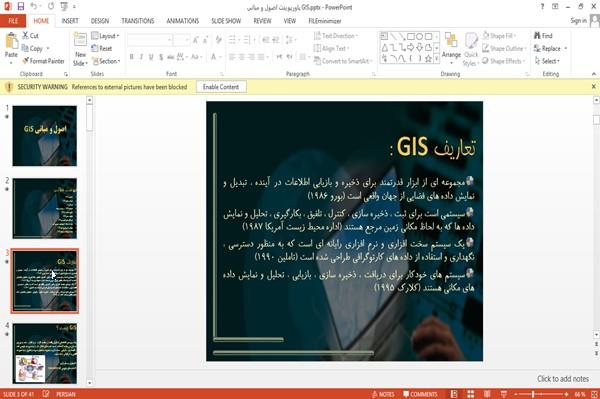
Task: Open Shape Effects dropdown
Action: click(x=504, y=61)
